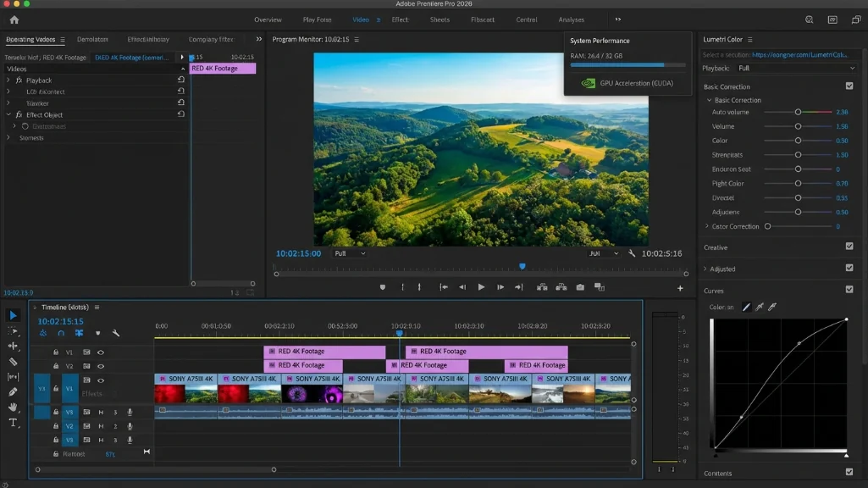Screen dimensions: 868x488
Task: Adjust the Color slider handle
Action: pyautogui.click(x=798, y=141)
